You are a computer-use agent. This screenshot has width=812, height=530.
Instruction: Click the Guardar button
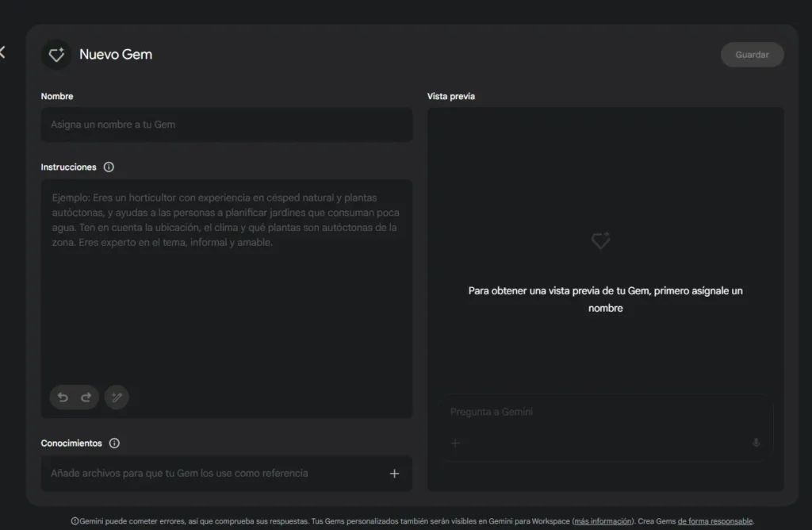coord(752,55)
